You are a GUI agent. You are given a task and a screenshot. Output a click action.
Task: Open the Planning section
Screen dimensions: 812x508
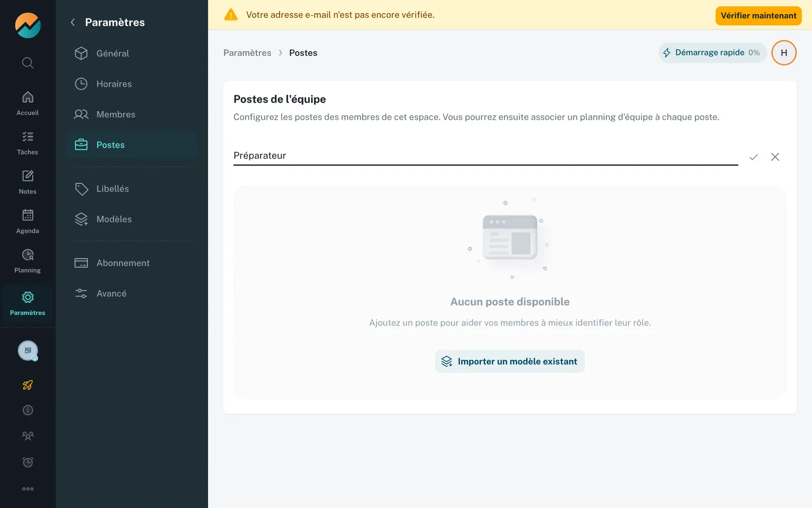[x=27, y=261]
